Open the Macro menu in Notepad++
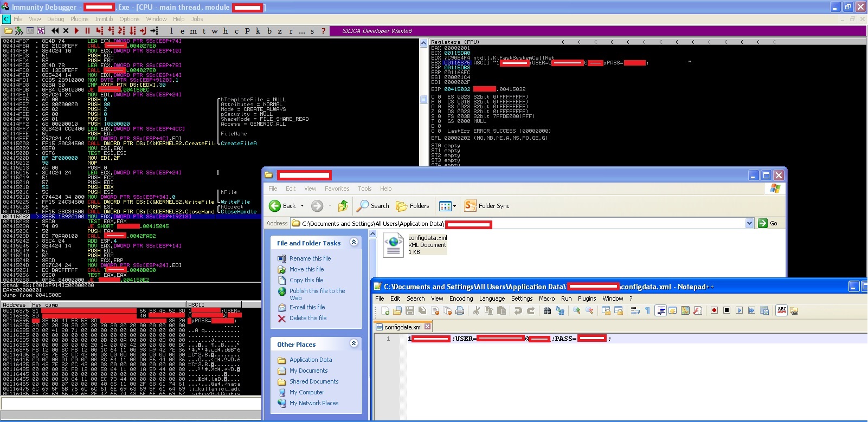Image resolution: width=868 pixels, height=422 pixels. coord(546,298)
